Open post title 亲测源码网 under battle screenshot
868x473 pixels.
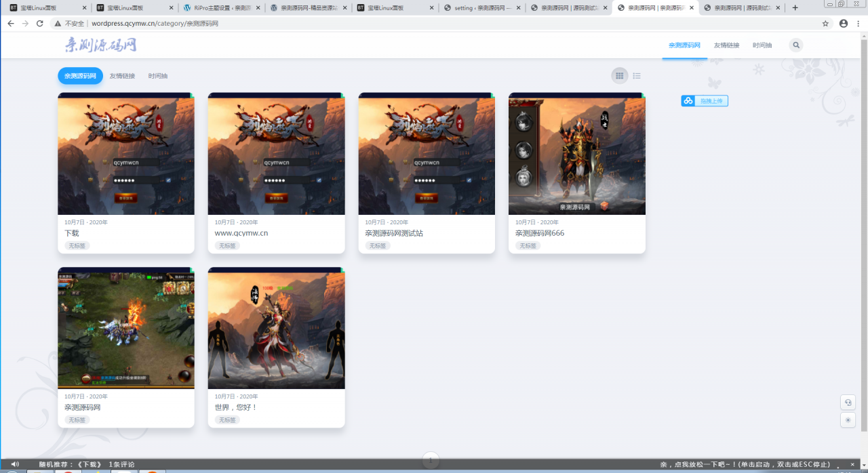tap(83, 407)
